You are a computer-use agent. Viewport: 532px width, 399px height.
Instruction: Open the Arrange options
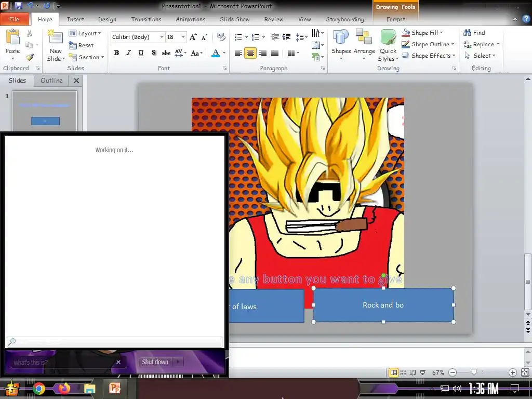(364, 45)
